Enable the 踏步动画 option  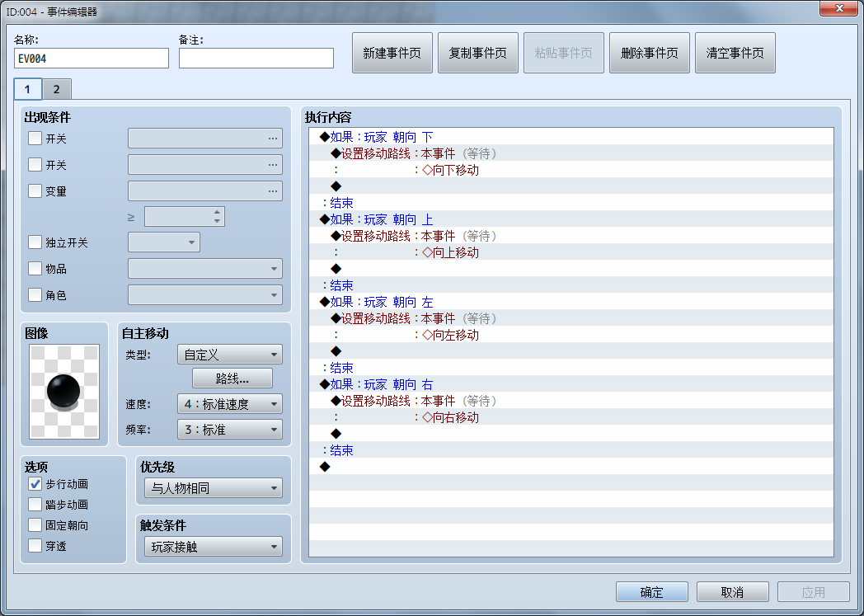coord(35,504)
